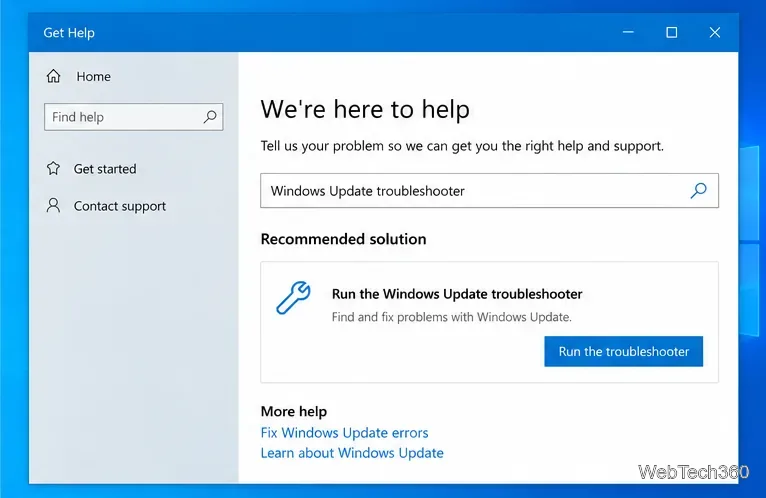Click the Windows Update troubleshooter search field
This screenshot has height=498, width=766.
[489, 191]
